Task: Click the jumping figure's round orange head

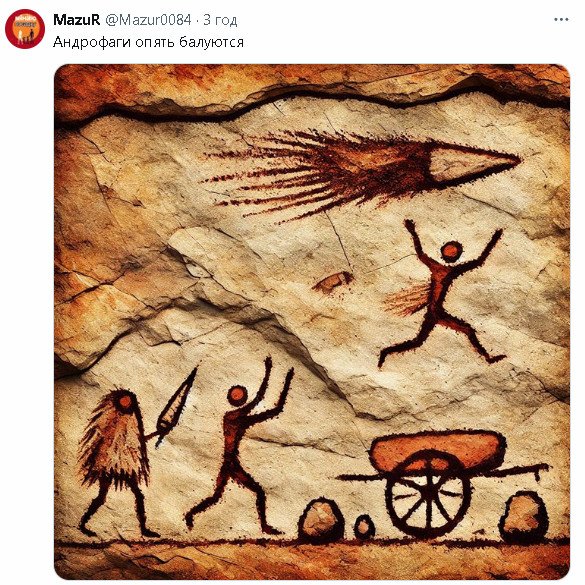Action: tap(451, 252)
